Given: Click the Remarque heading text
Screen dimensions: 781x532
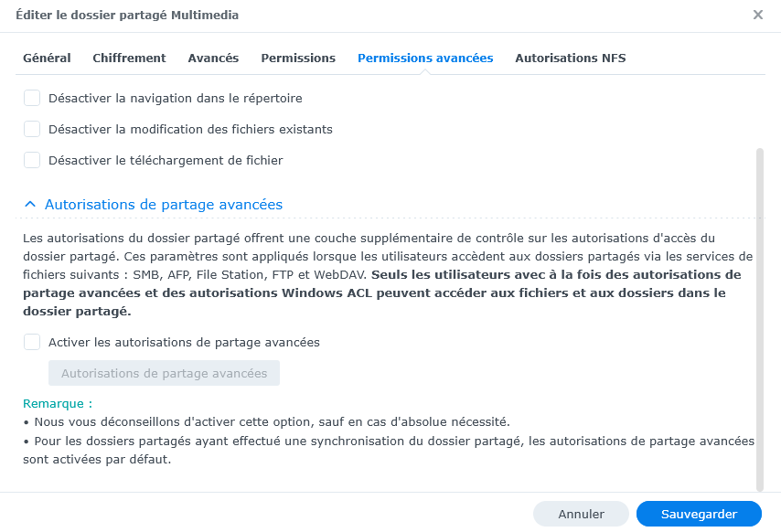Looking at the screenshot, I should point(58,403).
